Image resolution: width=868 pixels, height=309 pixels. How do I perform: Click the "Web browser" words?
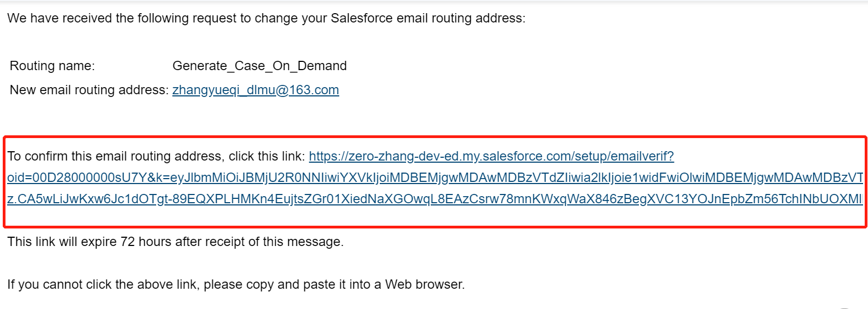424,284
